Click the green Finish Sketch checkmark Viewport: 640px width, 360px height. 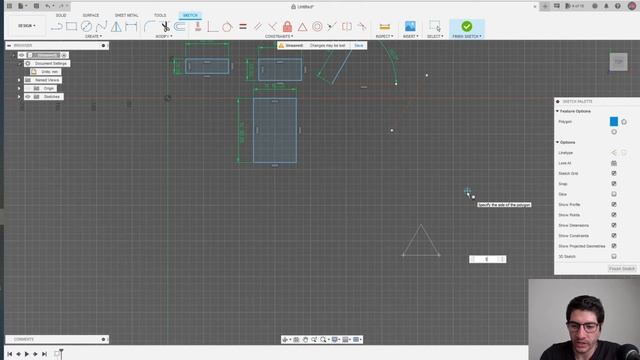[467, 26]
